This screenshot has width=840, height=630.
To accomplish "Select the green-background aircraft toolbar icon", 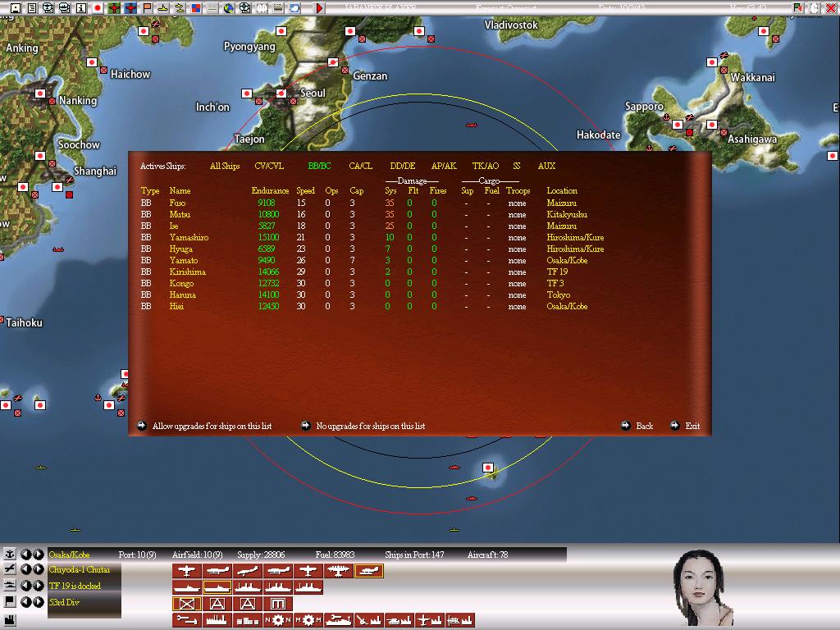I will [x=113, y=8].
